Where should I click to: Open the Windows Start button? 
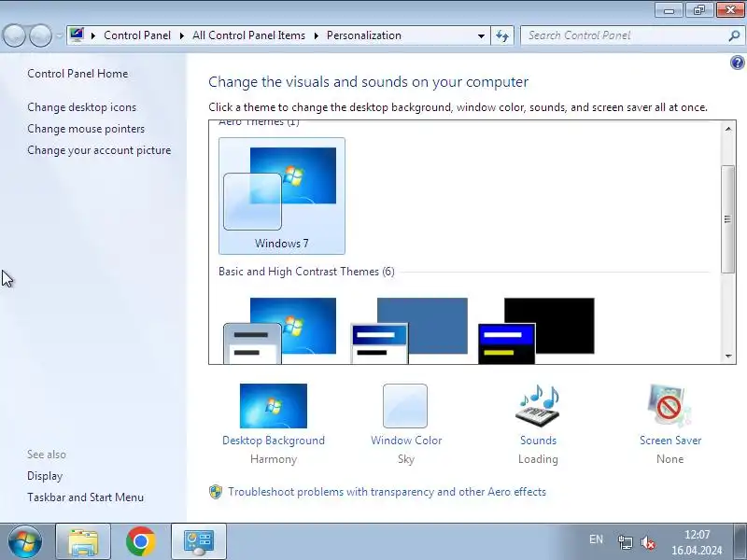[25, 541]
